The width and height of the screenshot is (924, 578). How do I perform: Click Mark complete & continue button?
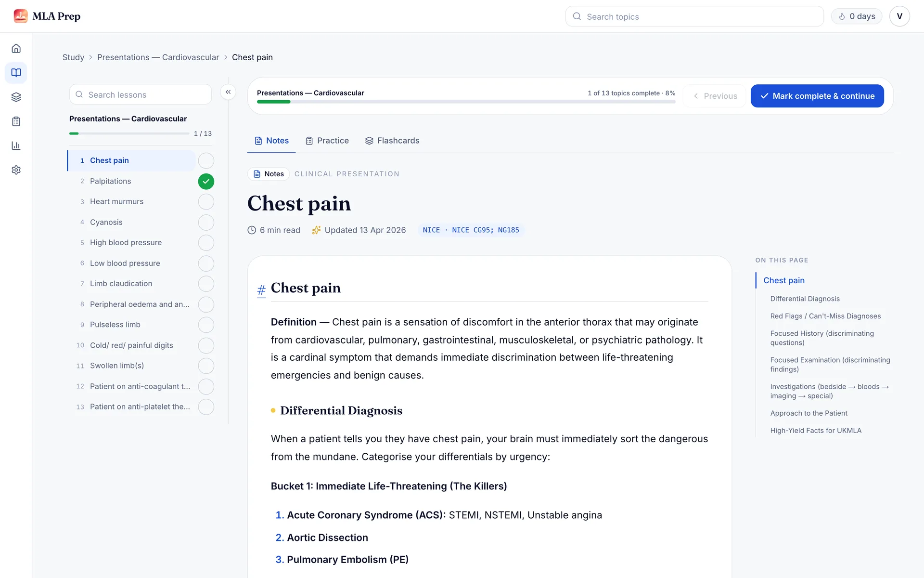[x=817, y=96]
